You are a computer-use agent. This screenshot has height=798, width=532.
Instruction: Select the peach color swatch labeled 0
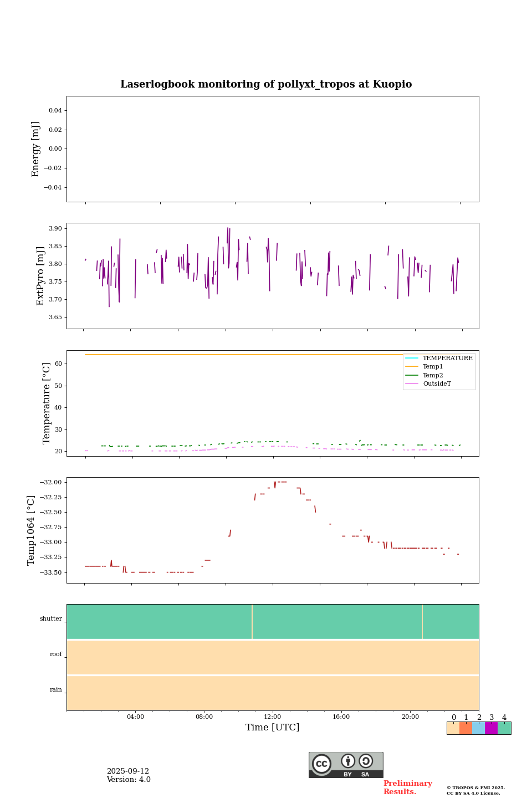point(453,728)
